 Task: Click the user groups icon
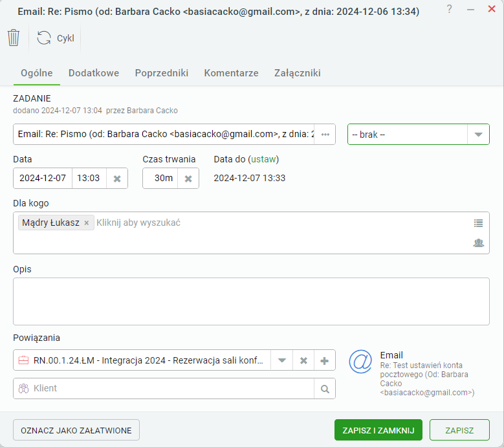tap(478, 243)
